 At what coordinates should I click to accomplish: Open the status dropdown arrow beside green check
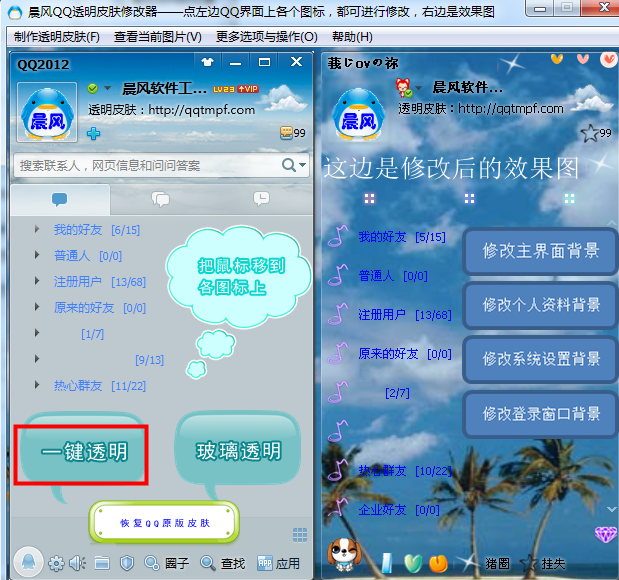[107, 88]
